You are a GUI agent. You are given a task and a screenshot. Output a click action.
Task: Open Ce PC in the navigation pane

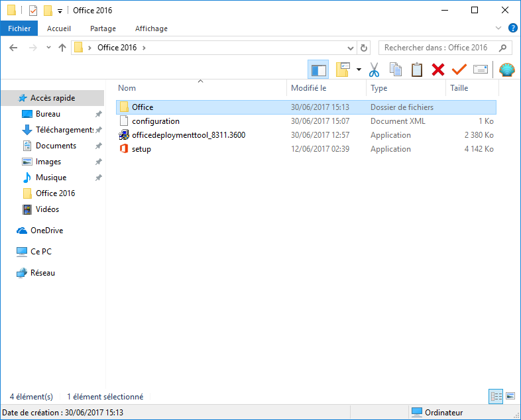(x=41, y=252)
